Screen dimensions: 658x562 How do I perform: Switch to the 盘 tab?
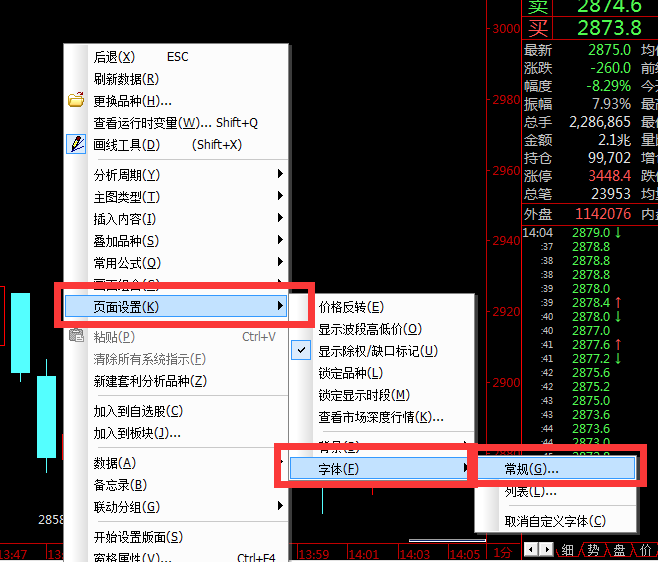pyautogui.click(x=619, y=549)
